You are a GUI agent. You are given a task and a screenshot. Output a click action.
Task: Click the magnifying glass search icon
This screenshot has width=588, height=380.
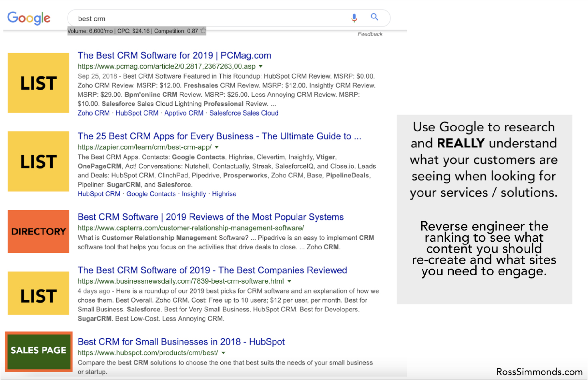pyautogui.click(x=374, y=17)
